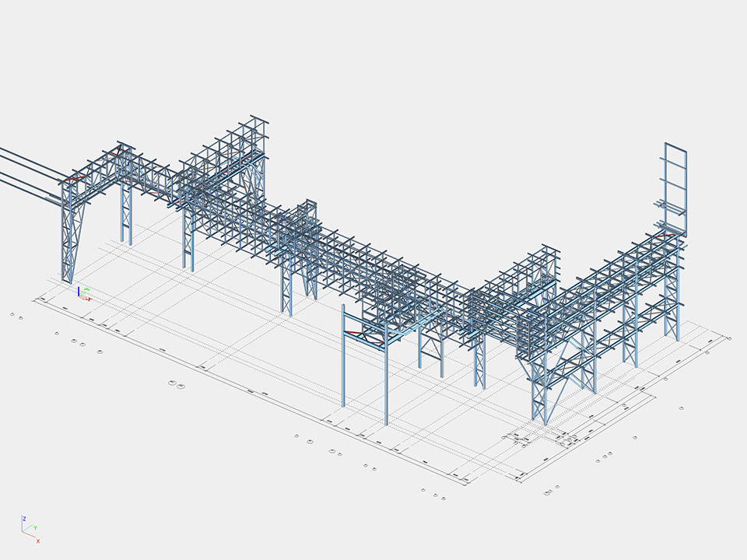Click the XYZ axis triad in the corner
Image resolution: width=747 pixels, height=560 pixels.
[30, 529]
